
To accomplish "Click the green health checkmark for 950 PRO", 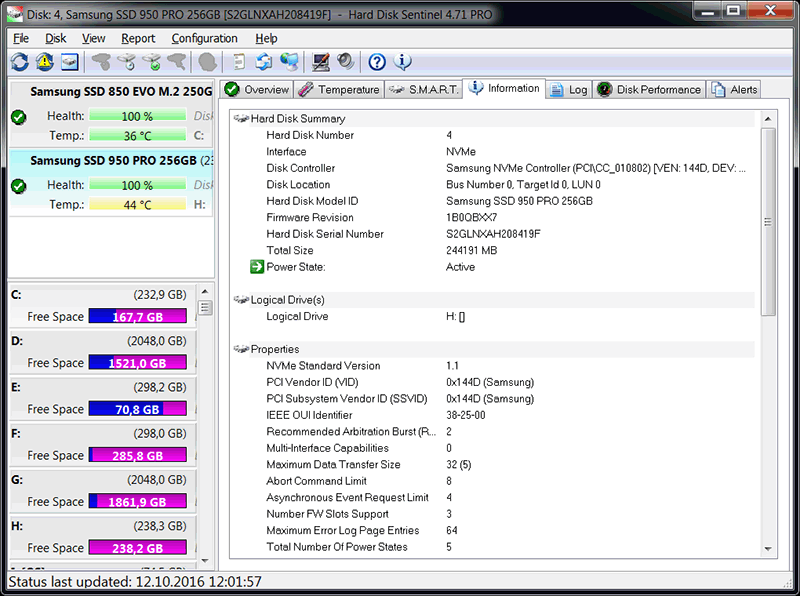I will pos(19,186).
